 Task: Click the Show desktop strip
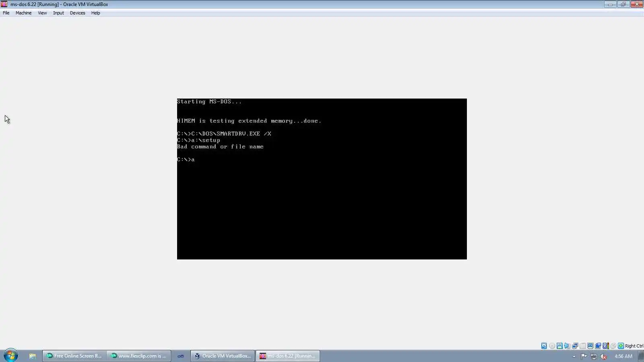[641, 356]
